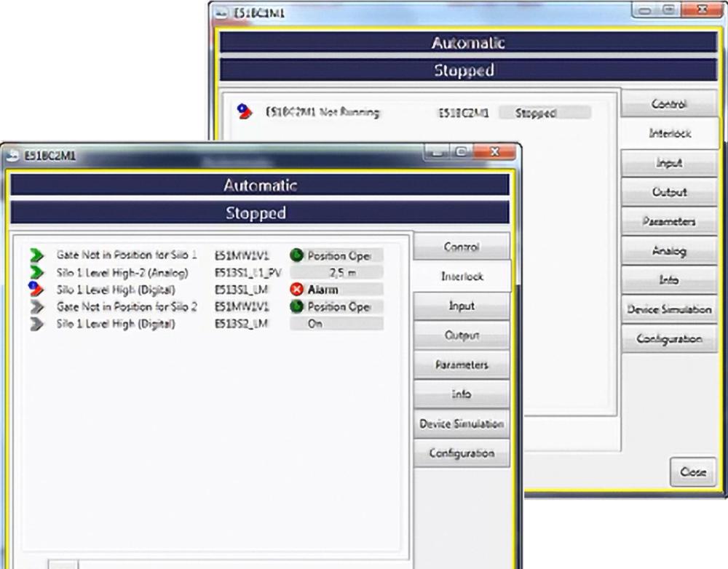Open Info tab in front window
The height and width of the screenshot is (569, 728).
[x=462, y=394]
